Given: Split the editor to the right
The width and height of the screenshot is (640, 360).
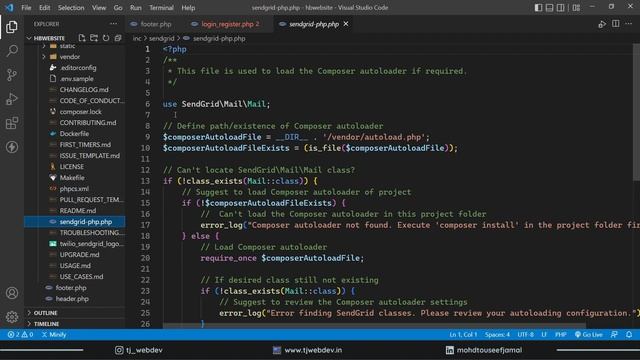Looking at the screenshot, I should [x=616, y=24].
